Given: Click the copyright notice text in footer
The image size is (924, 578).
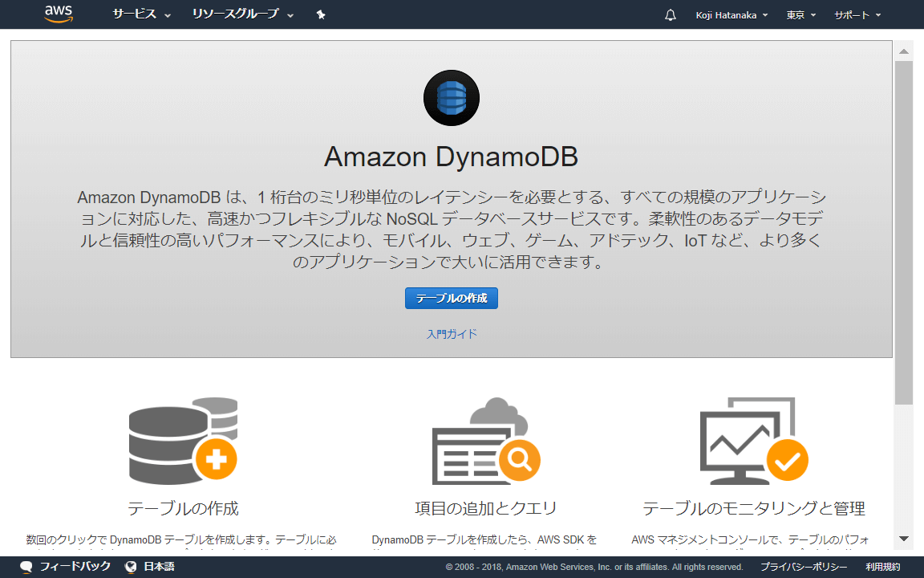Looking at the screenshot, I should (594, 567).
